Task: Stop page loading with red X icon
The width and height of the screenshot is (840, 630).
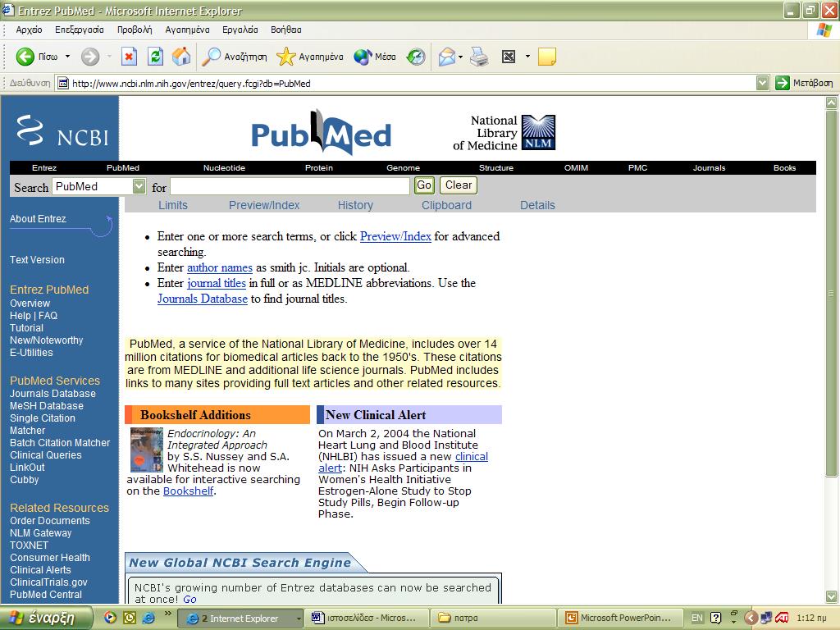Action: (129, 57)
